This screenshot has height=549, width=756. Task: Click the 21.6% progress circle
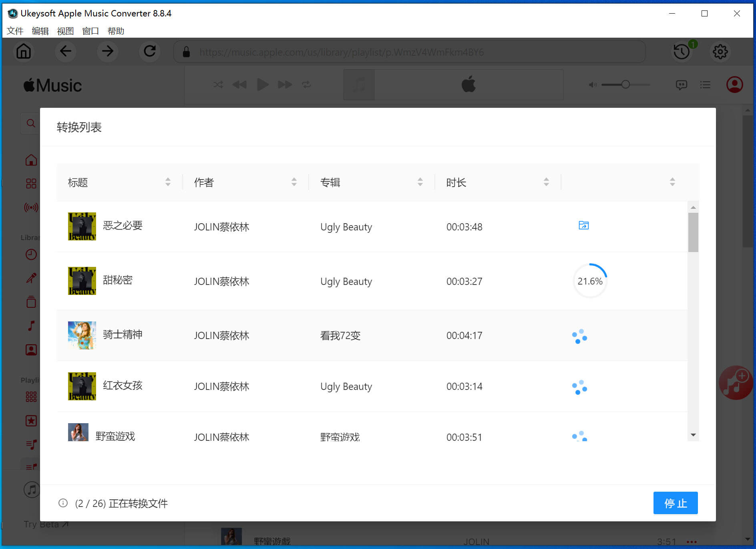coord(590,281)
